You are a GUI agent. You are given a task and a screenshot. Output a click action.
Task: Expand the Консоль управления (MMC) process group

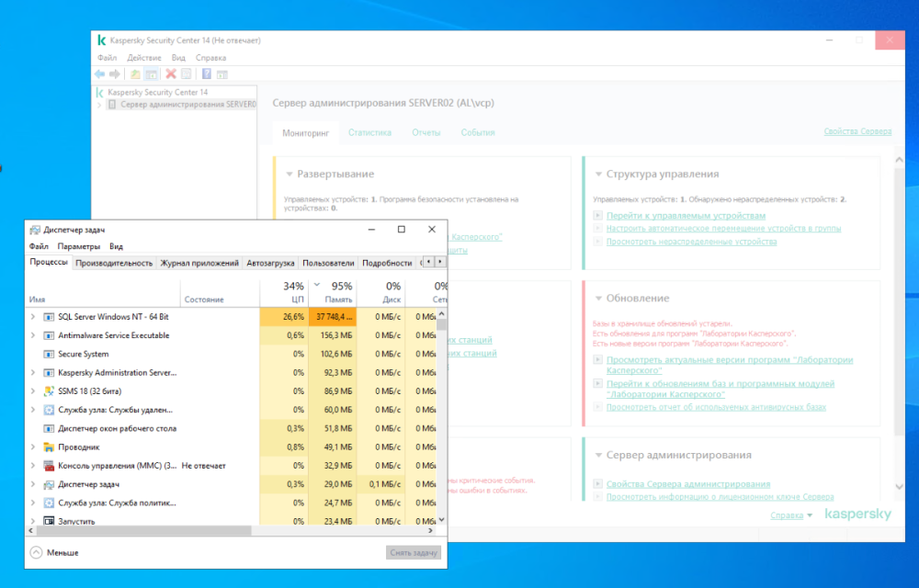(33, 466)
